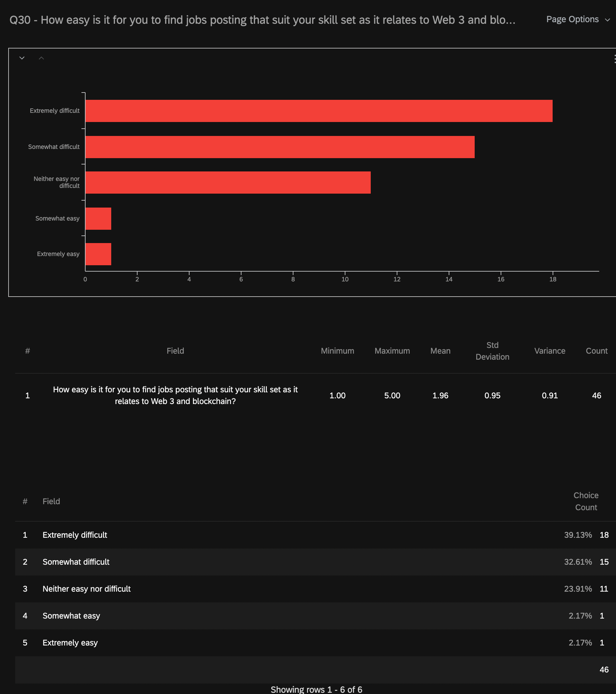Click the Maximum column header
616x694 pixels.
click(x=392, y=351)
